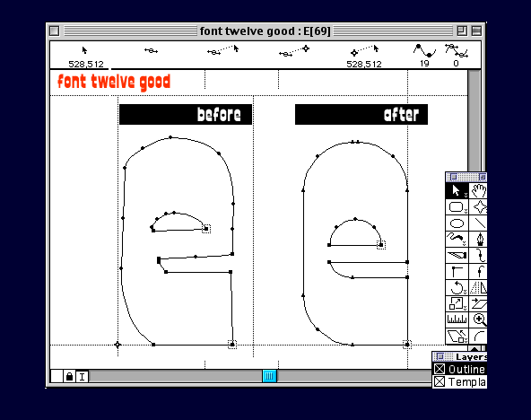Collapse window using the windowshade box

[x=476, y=31]
